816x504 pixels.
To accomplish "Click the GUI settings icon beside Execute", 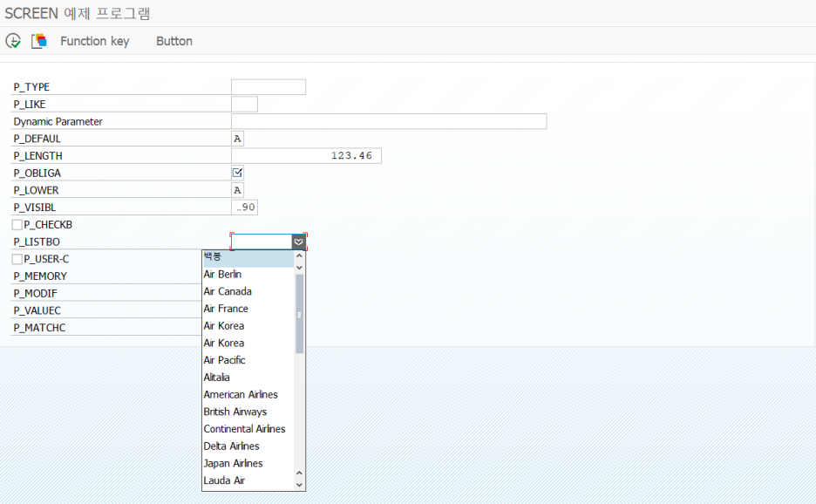I will [37, 40].
